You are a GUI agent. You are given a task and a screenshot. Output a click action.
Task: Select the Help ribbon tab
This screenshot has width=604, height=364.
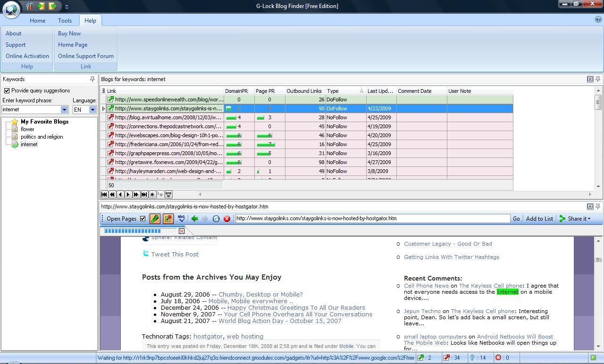(90, 21)
